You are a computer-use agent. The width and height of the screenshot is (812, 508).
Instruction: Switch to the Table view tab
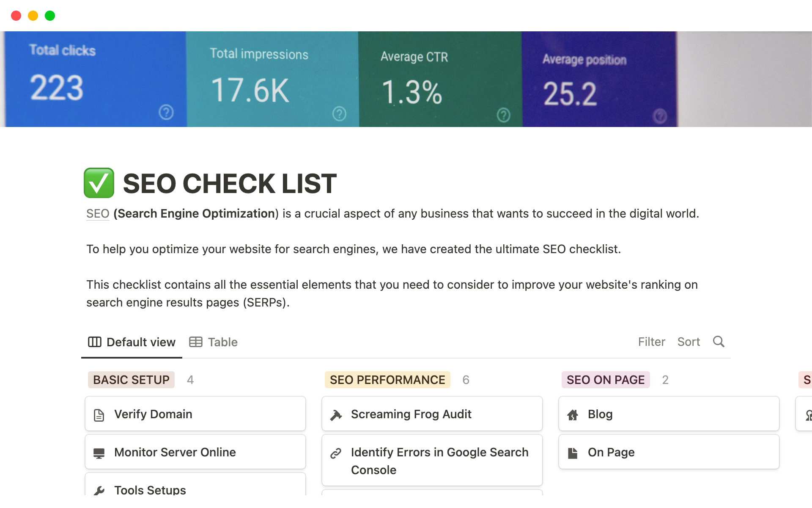coord(214,342)
